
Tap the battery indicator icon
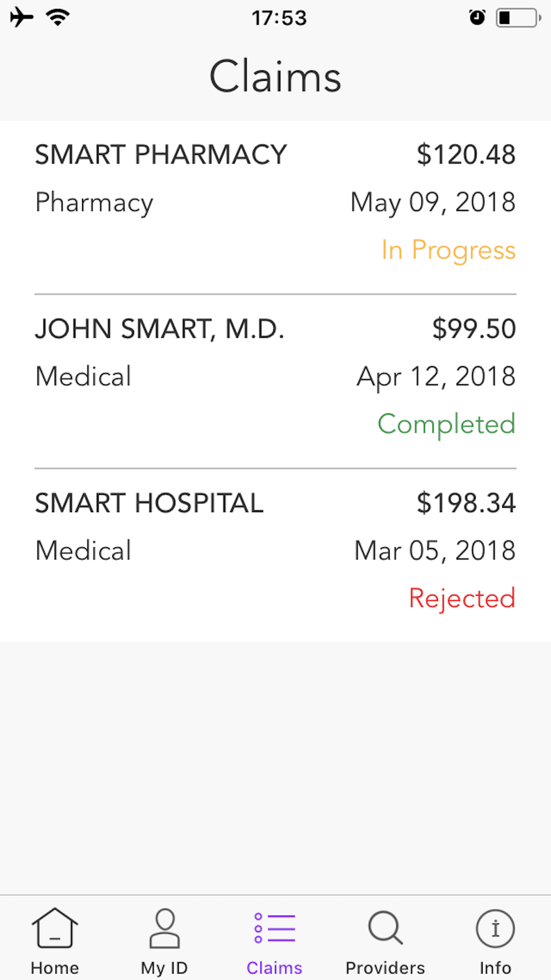pos(518,18)
